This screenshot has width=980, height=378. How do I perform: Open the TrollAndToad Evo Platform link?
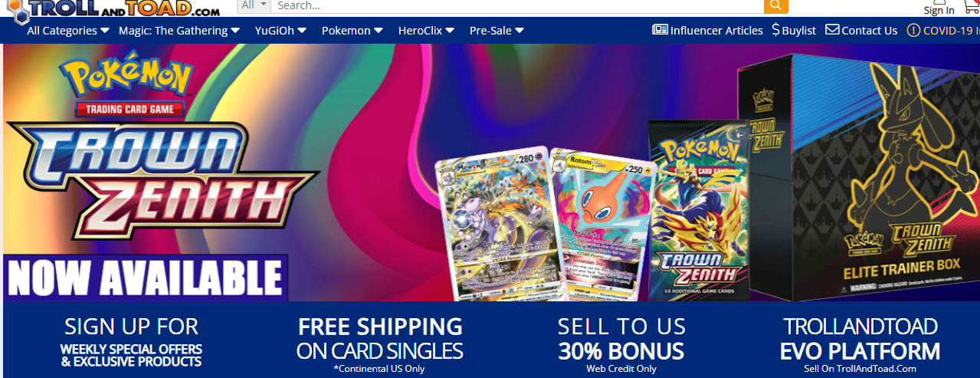point(860,344)
